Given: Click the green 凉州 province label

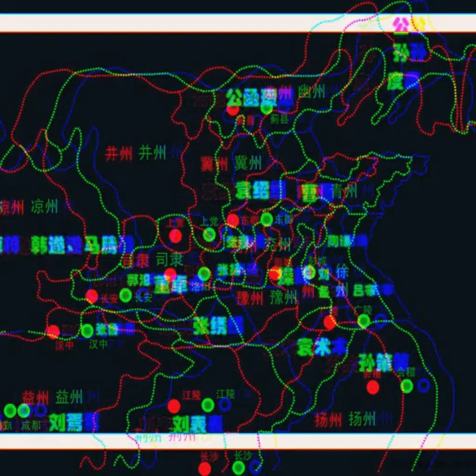Looking at the screenshot, I should click(44, 207).
